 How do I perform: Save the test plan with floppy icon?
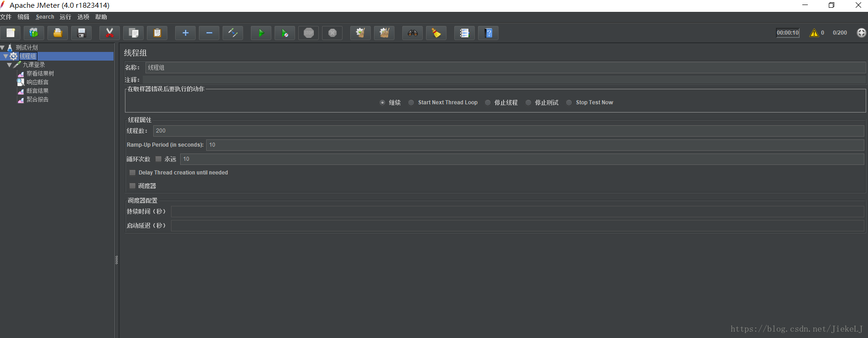pos(82,33)
